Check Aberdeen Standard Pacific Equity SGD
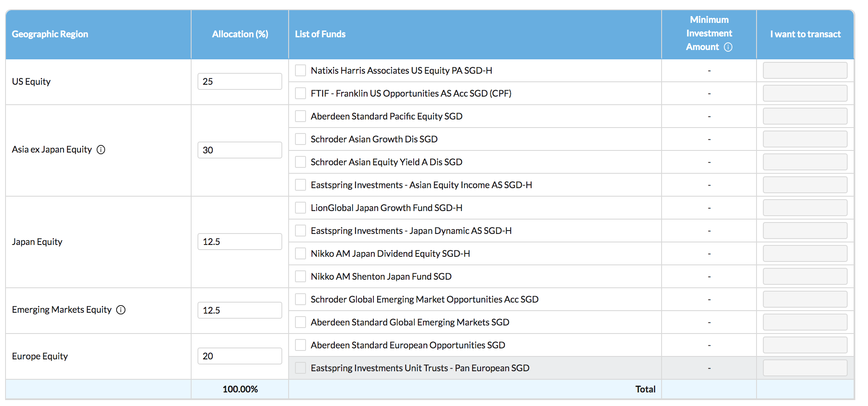Viewport: 868px width, 406px height. [x=300, y=116]
